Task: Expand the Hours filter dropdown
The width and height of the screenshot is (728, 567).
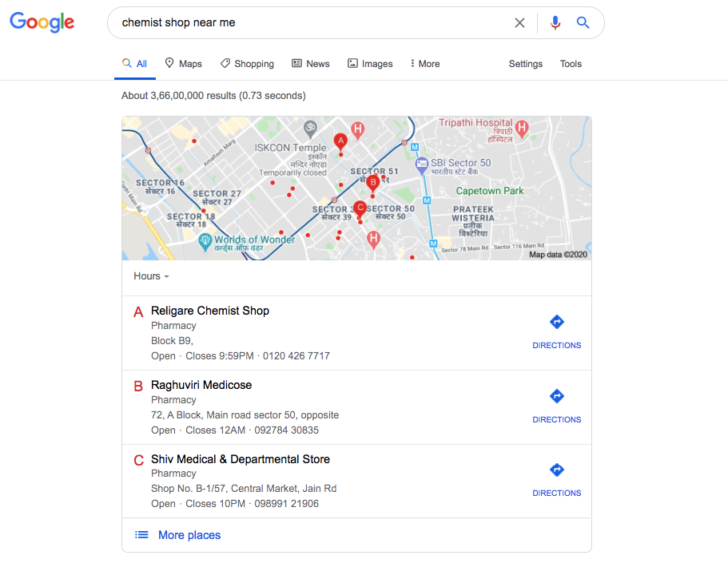Action: click(151, 276)
